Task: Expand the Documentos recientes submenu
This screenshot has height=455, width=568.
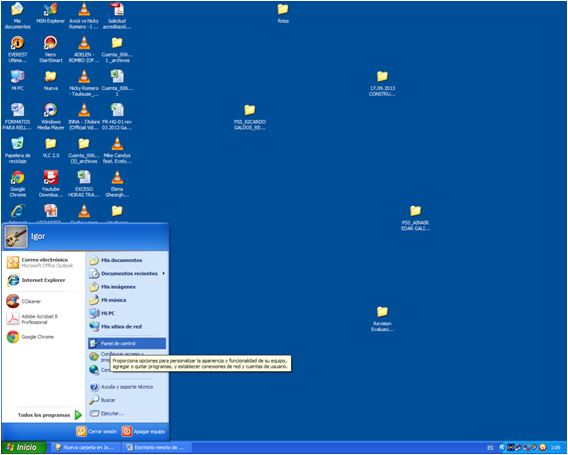Action: coord(127,273)
